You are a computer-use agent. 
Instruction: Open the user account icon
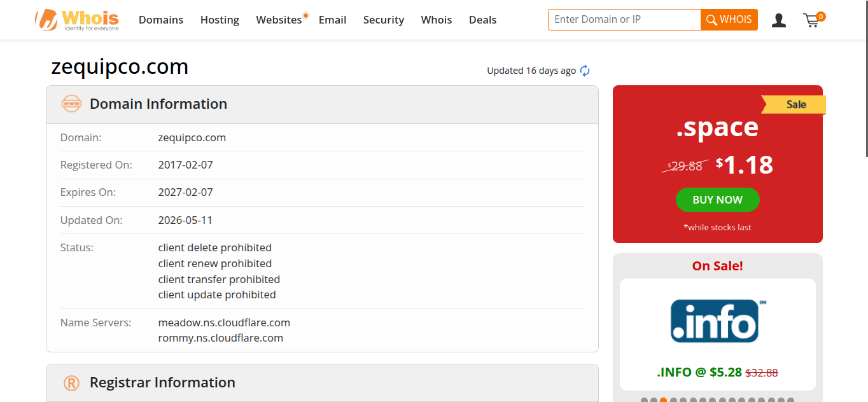tap(778, 20)
